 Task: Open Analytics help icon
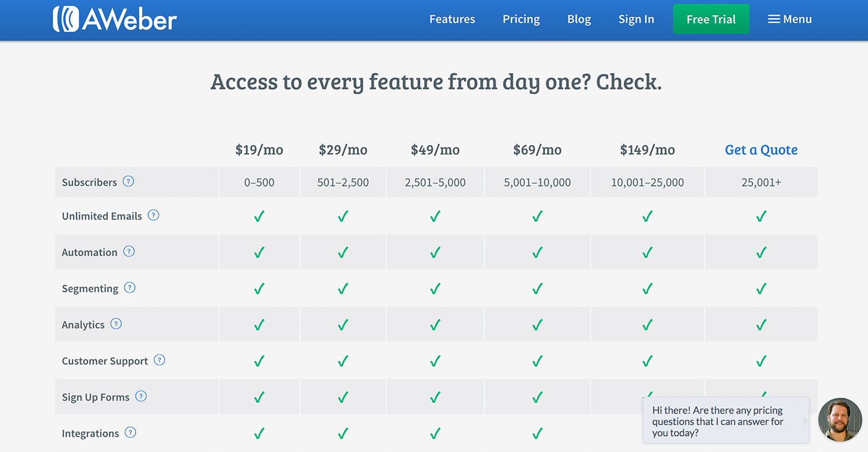[116, 323]
